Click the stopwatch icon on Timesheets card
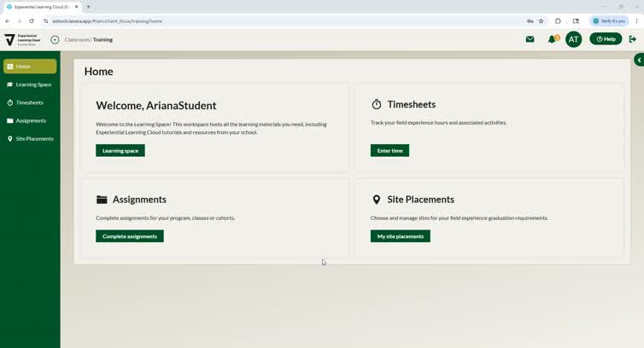Screen dimensions: 644x348 tap(376, 104)
